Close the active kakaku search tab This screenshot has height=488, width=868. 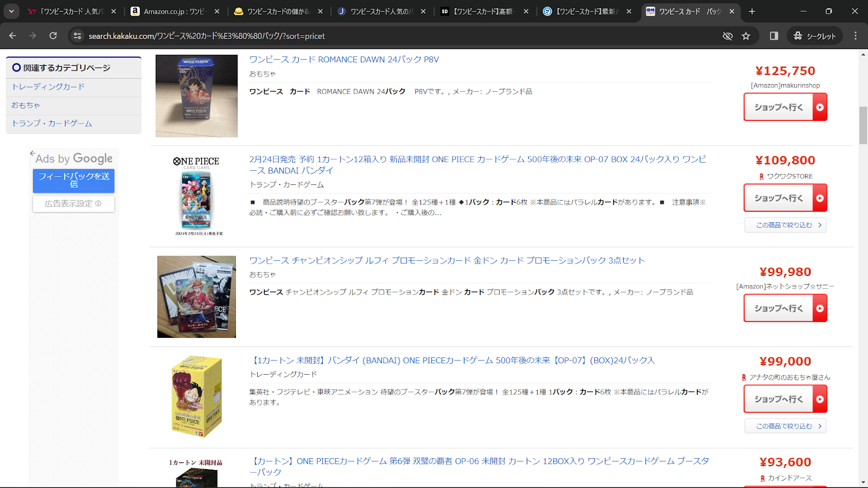click(732, 11)
